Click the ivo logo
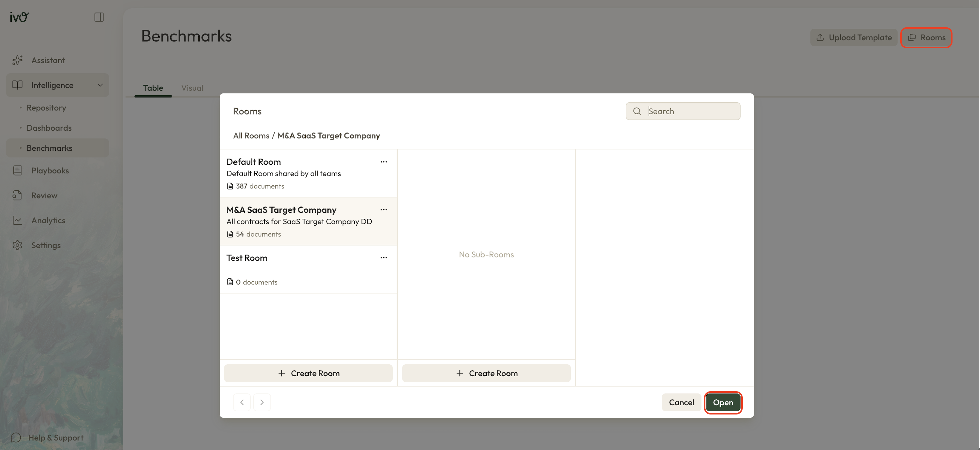Image resolution: width=980 pixels, height=450 pixels. (19, 17)
